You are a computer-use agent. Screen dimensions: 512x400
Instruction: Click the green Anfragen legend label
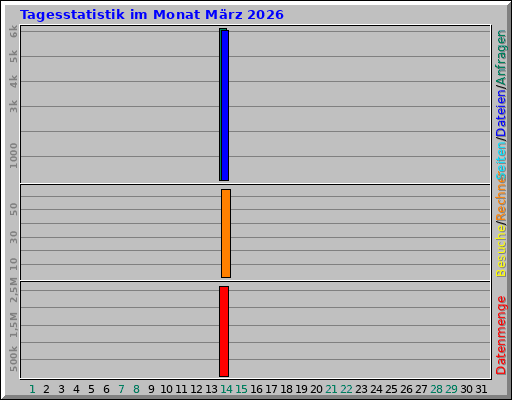[501, 57]
